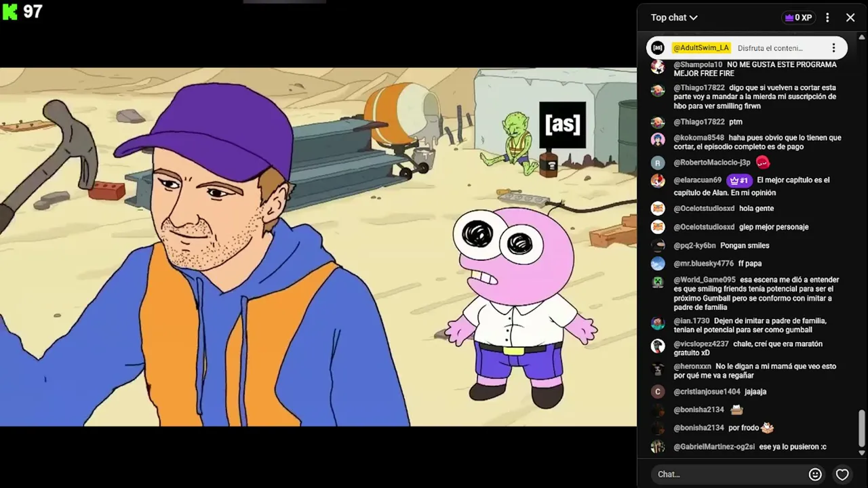The width and height of the screenshot is (868, 488).
Task: Click username @ian.1730
Action: pos(692,321)
